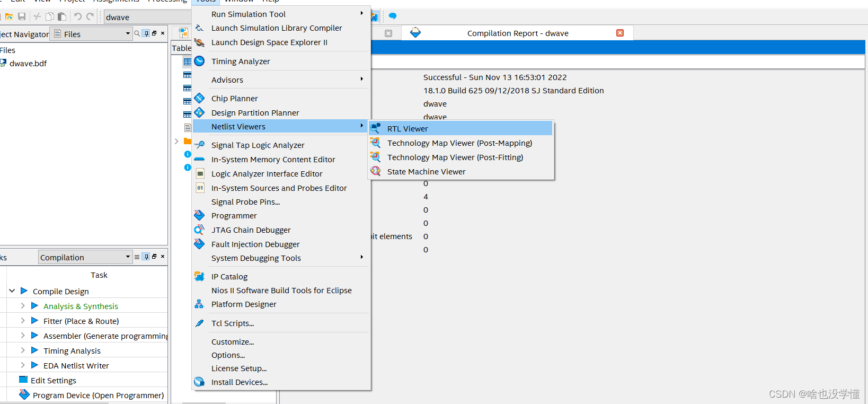Click the IP Catalog icon
The image size is (868, 404).
(199, 276)
